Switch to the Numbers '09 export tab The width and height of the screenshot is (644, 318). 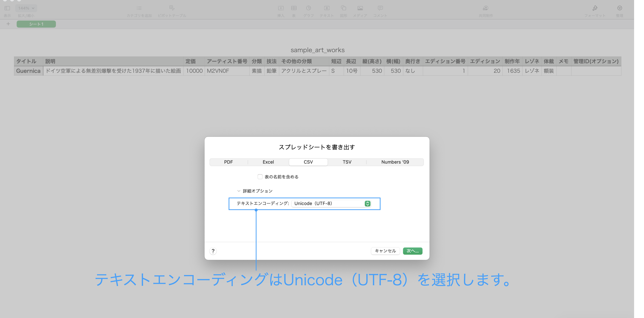point(395,162)
